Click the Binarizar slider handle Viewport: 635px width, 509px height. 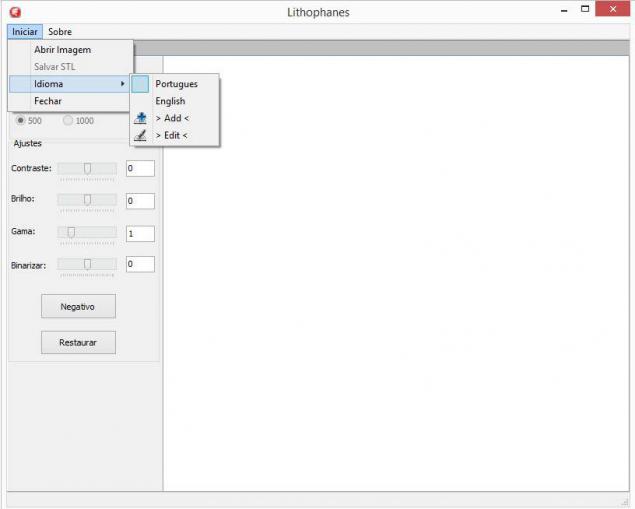(x=87, y=264)
